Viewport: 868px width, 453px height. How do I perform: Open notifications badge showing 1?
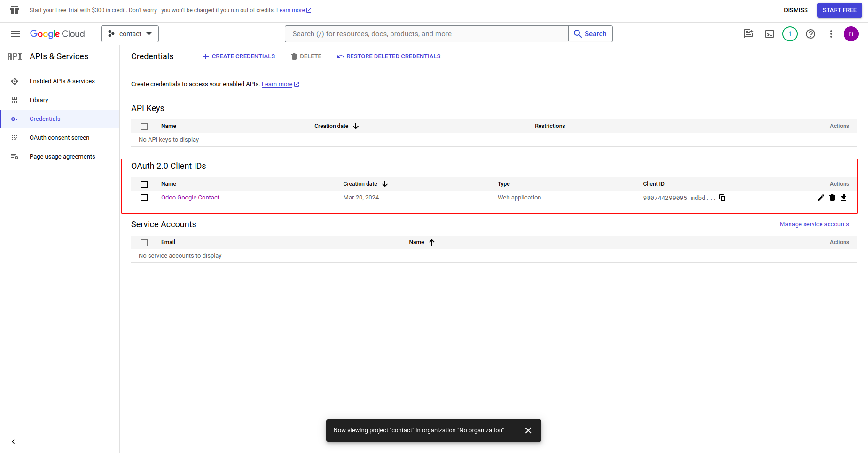[x=790, y=34]
